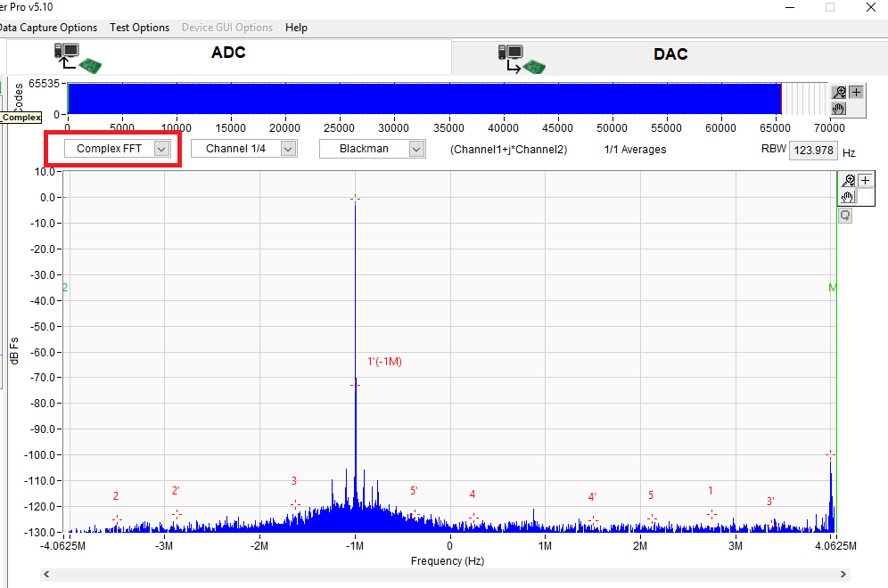Open the Help menu

coord(296,28)
